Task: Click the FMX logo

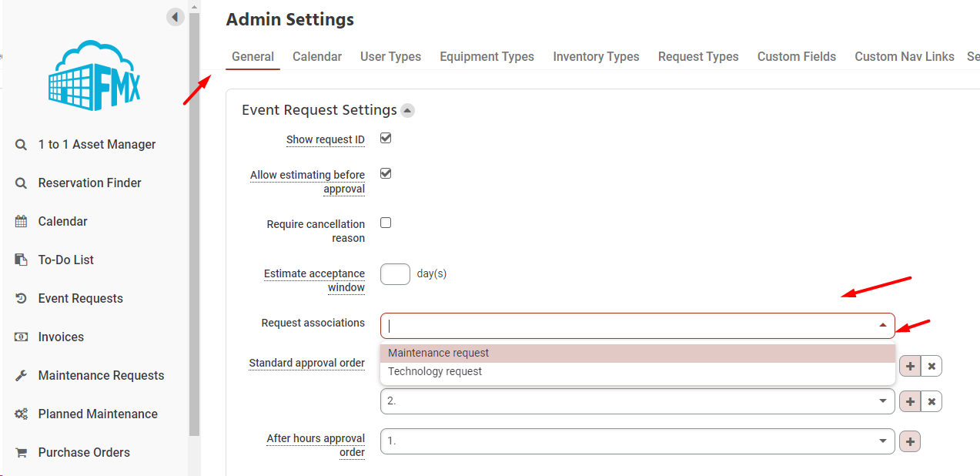Action: tap(95, 75)
